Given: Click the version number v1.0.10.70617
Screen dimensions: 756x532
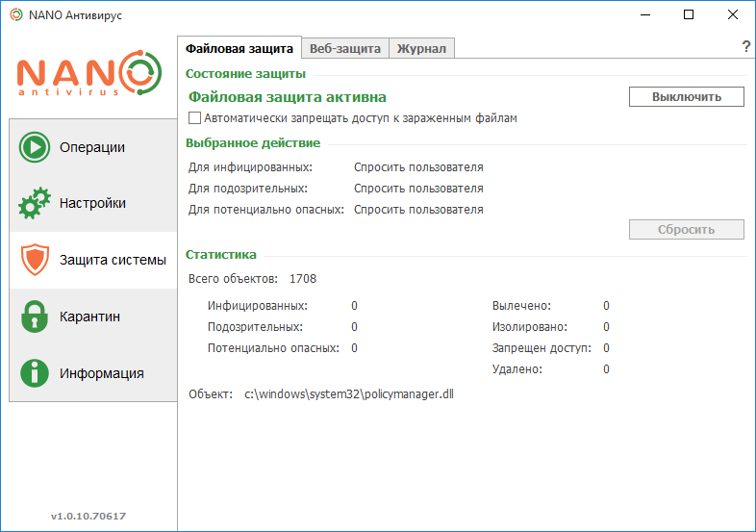Looking at the screenshot, I should (88, 516).
